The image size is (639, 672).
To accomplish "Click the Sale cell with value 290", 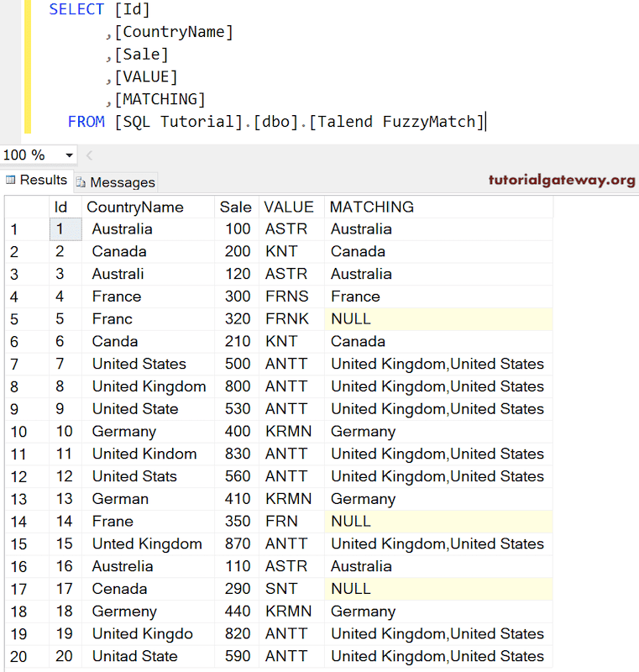I will [x=237, y=589].
